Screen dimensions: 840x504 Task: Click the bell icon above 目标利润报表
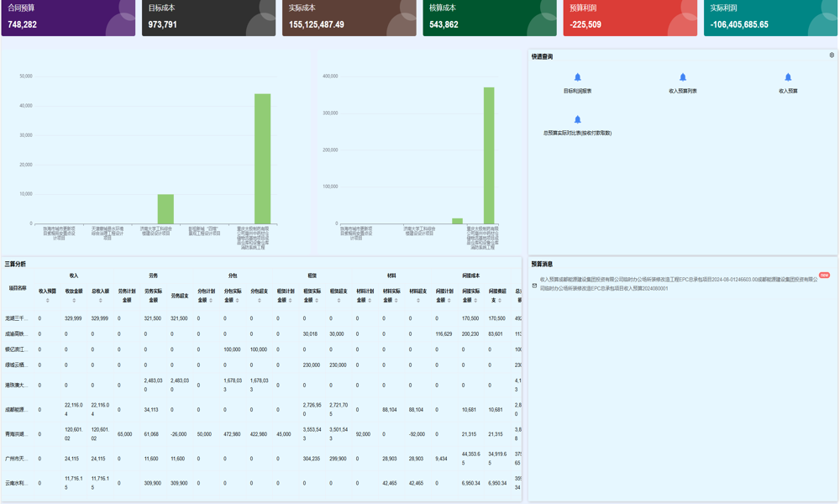[577, 77]
